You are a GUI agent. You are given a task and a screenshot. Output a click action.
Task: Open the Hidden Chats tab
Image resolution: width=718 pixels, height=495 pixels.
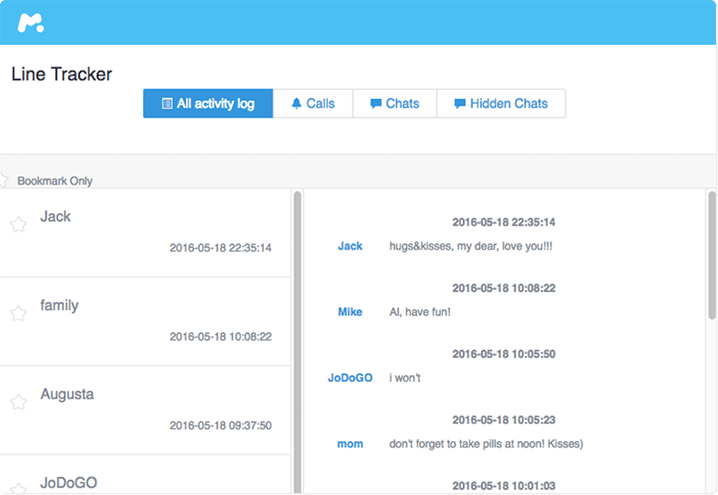click(x=501, y=103)
